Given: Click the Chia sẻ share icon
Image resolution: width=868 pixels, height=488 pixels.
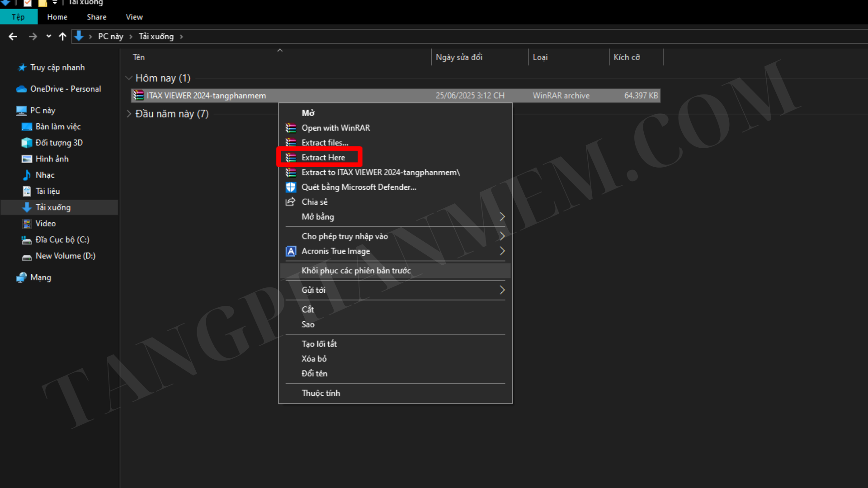Looking at the screenshot, I should pos(290,202).
